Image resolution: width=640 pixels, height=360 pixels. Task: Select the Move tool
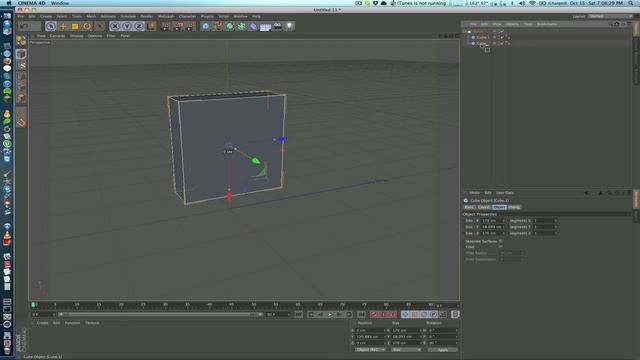click(x=63, y=27)
